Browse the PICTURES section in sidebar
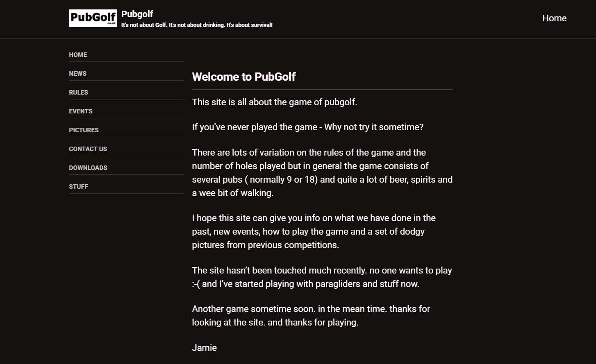 [84, 130]
